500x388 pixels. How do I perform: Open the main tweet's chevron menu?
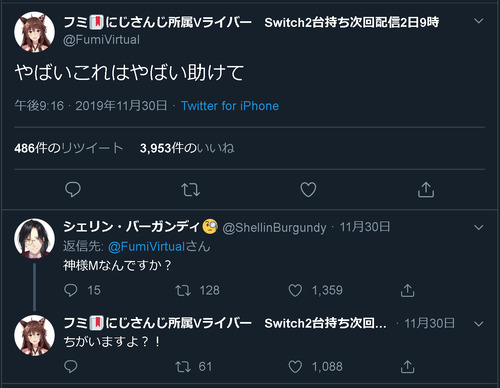tap(479, 21)
